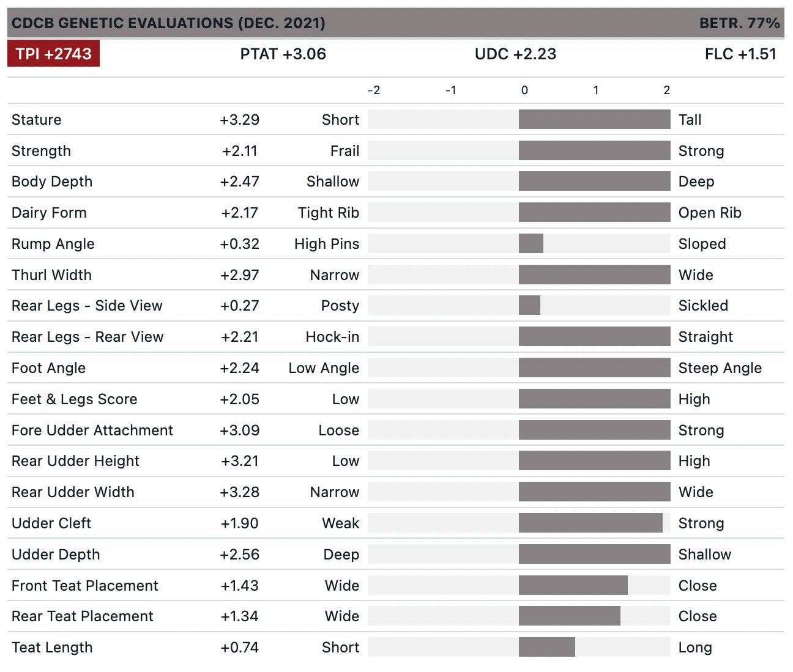This screenshot has width=793, height=672.
Task: Click the Fore Udder Attachment label
Action: [92, 430]
